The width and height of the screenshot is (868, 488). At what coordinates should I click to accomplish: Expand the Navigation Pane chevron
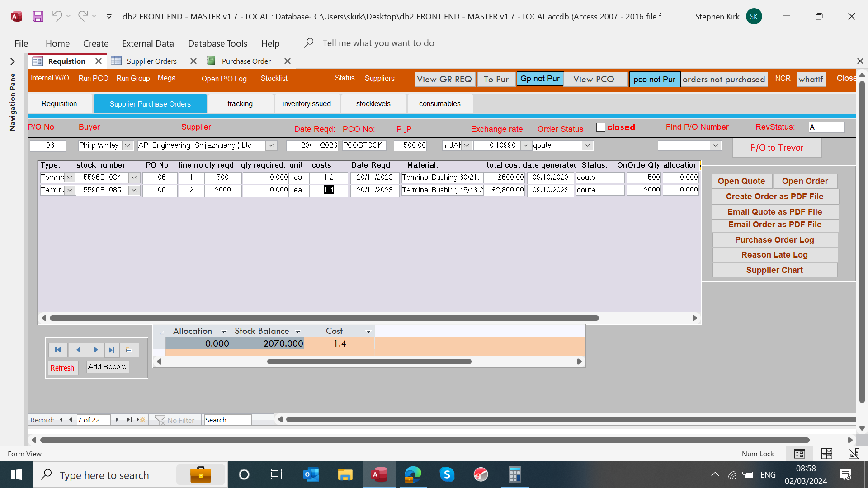pos(13,61)
